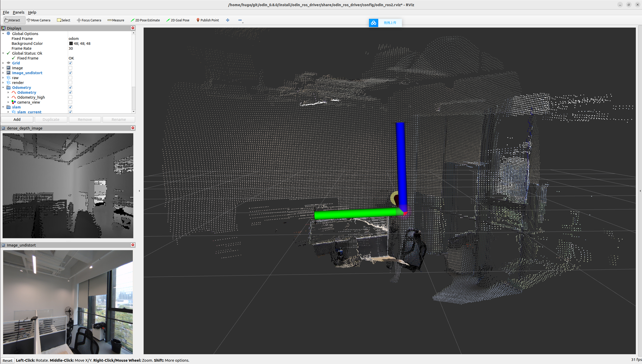642x364 pixels.
Task: Select the Move Camera tool
Action: (x=38, y=20)
